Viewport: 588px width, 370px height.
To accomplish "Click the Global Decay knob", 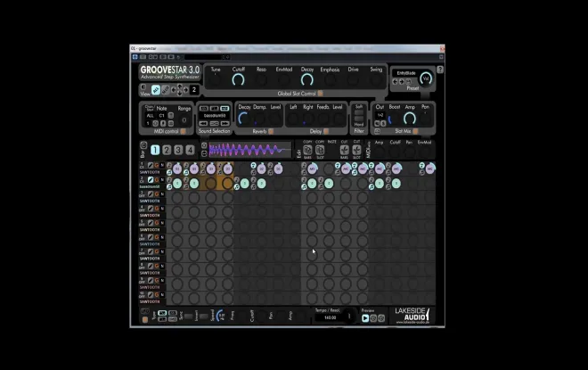I will point(306,80).
